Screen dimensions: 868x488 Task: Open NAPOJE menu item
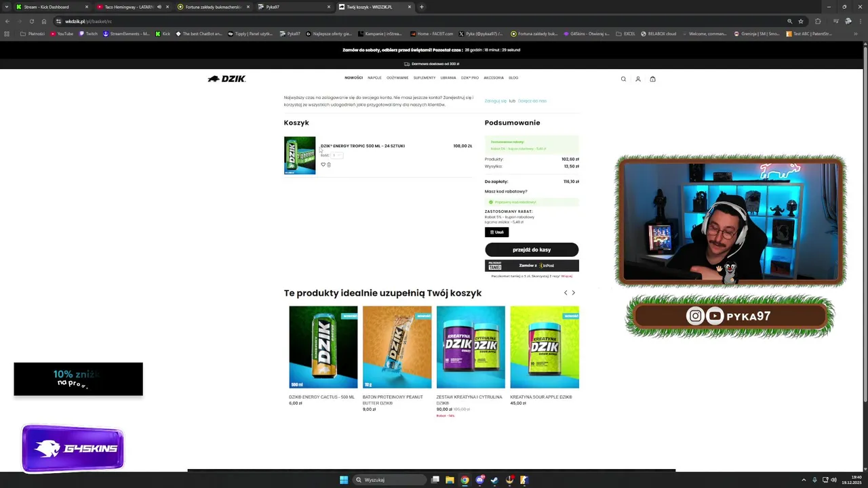tap(374, 78)
